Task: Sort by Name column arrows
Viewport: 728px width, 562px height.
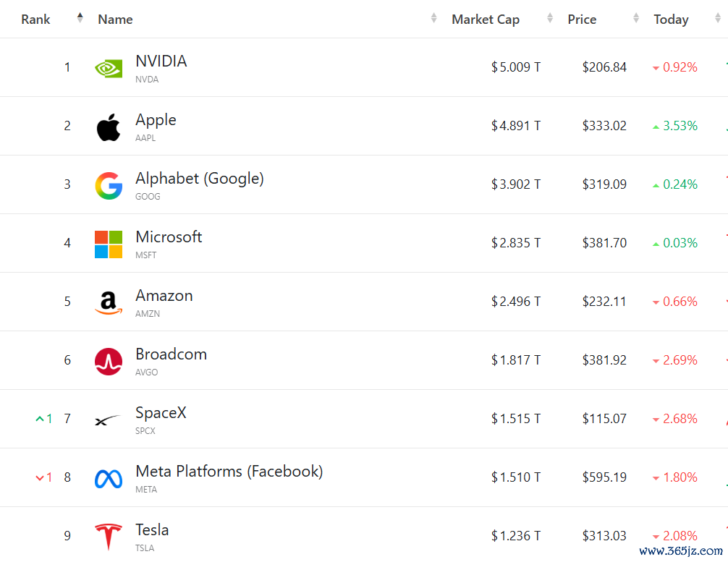Action: point(433,18)
